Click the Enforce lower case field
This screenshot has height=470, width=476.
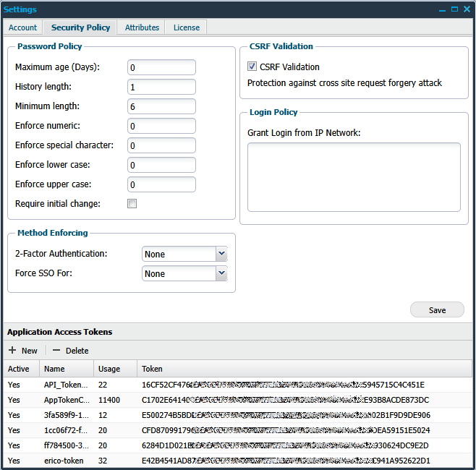click(161, 165)
